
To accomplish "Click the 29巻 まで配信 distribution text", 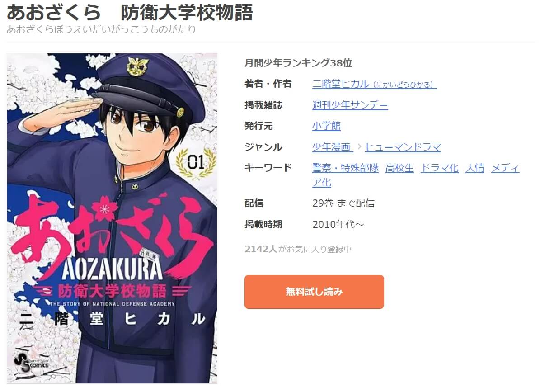I will pos(343,203).
